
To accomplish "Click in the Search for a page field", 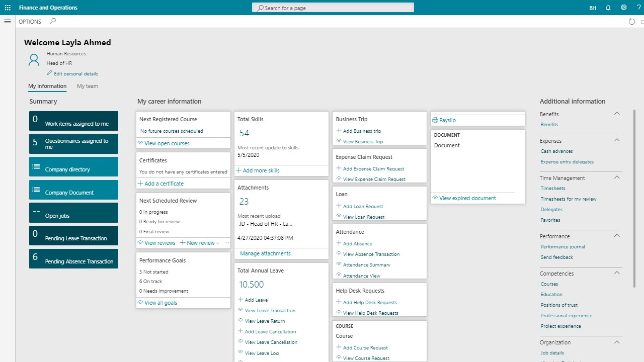I will click(x=333, y=8).
